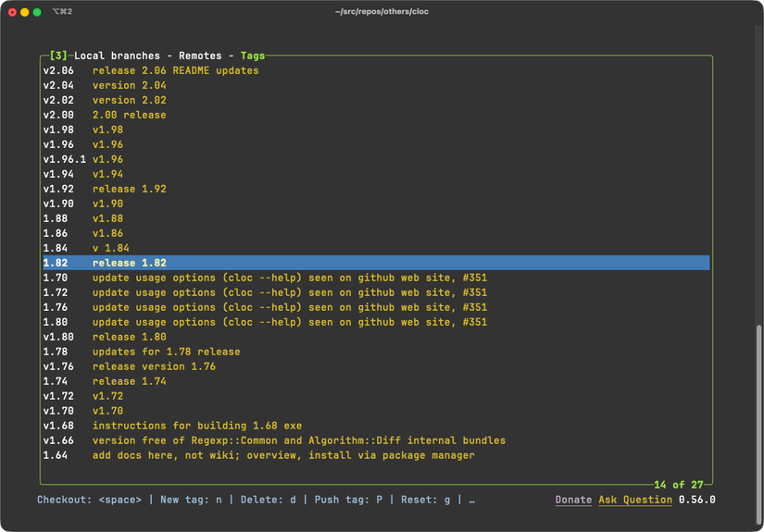Click the Push tag: P option
Image resolution: width=764 pixels, height=532 pixels.
pyautogui.click(x=348, y=500)
